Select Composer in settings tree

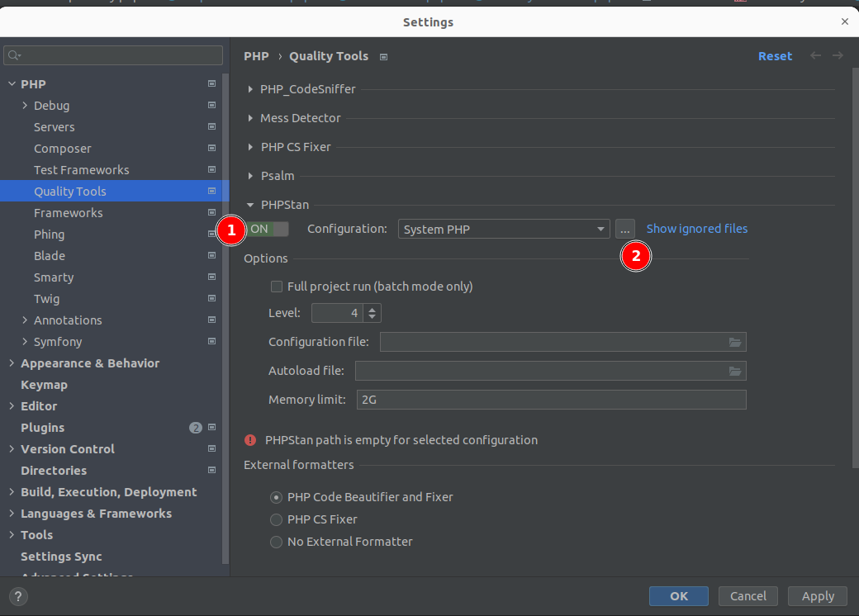tap(63, 149)
